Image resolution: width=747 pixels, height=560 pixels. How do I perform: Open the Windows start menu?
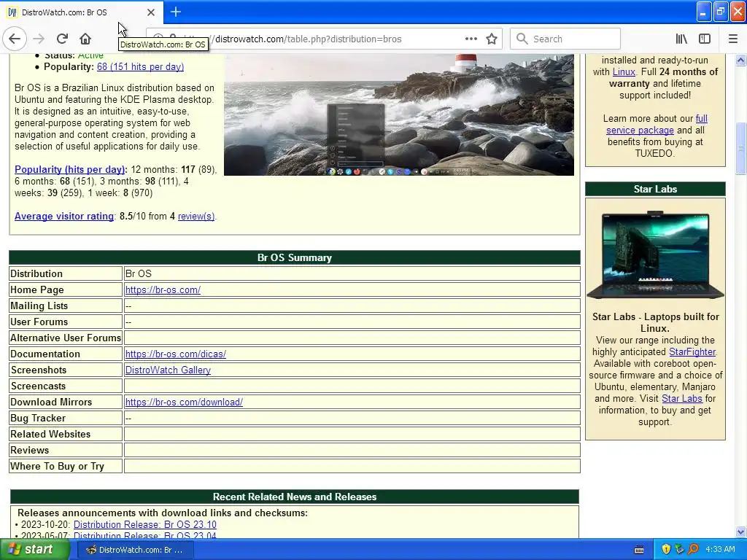35,550
